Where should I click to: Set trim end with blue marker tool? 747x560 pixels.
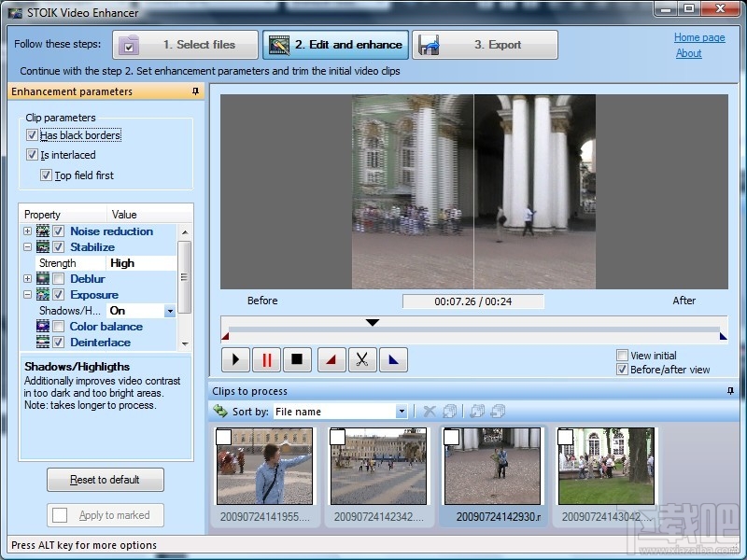click(x=395, y=359)
